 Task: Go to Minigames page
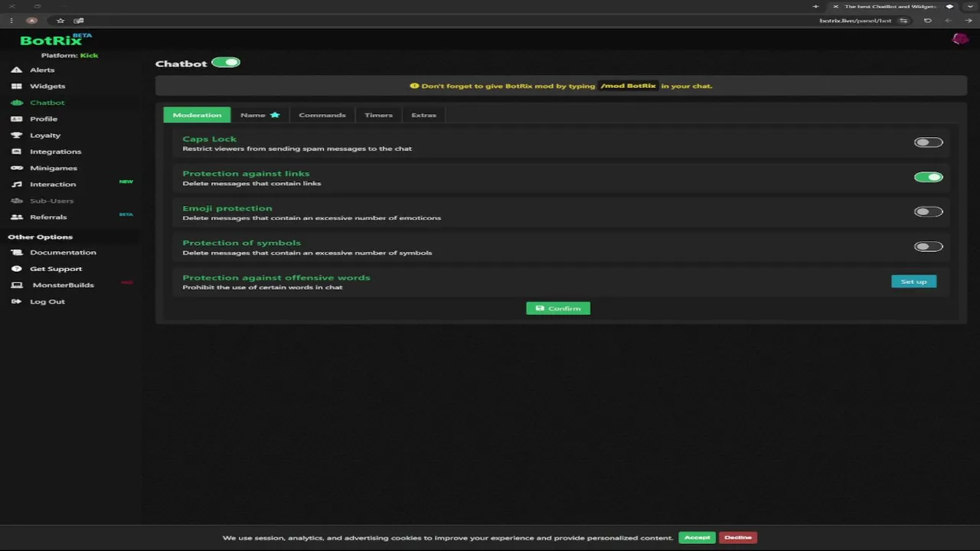coord(54,168)
